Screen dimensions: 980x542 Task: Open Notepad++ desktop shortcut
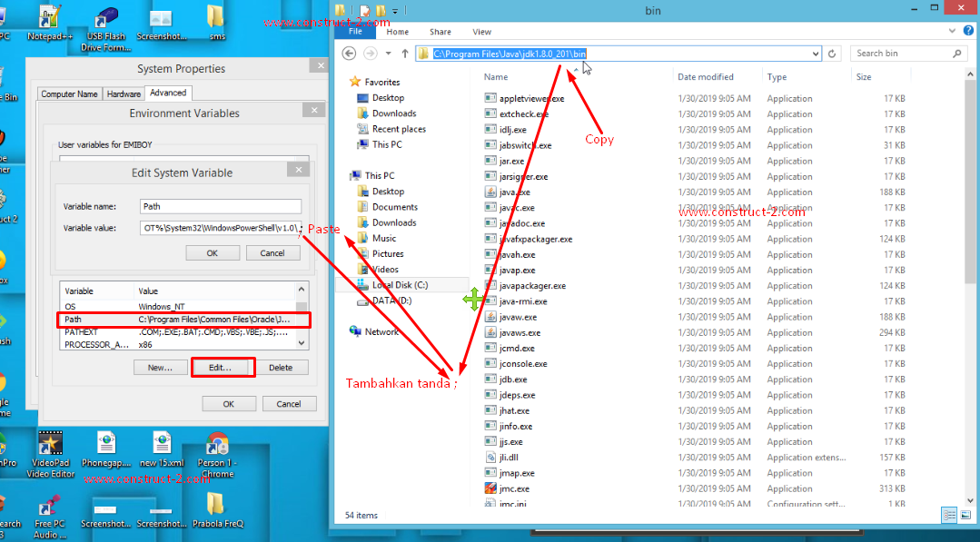pyautogui.click(x=50, y=24)
